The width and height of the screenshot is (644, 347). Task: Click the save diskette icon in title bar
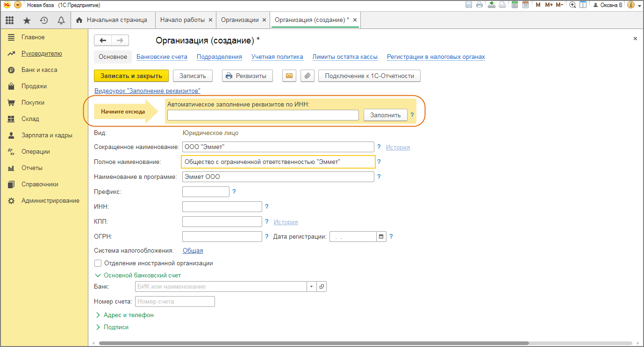[469, 5]
